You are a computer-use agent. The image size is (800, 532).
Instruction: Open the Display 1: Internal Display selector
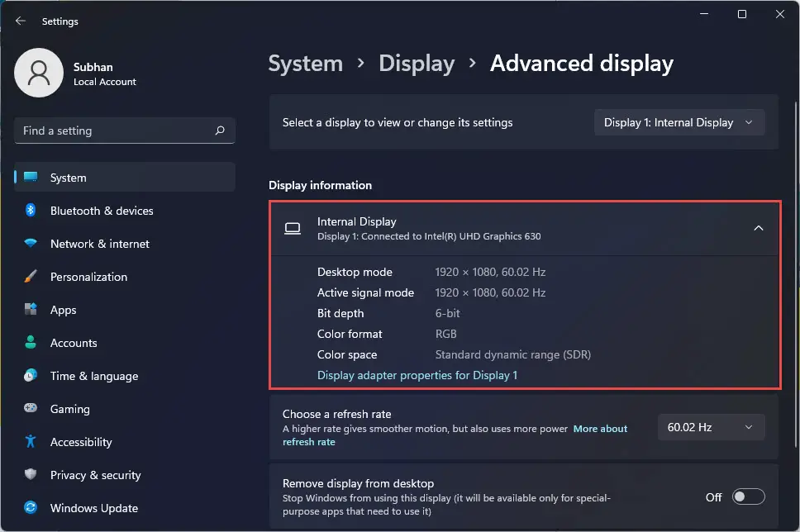pyautogui.click(x=679, y=121)
